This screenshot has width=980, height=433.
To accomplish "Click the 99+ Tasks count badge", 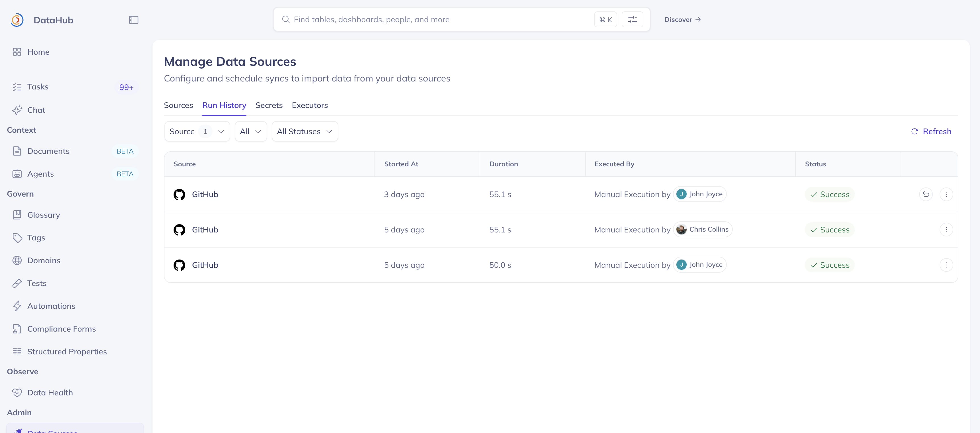I will [x=126, y=87].
